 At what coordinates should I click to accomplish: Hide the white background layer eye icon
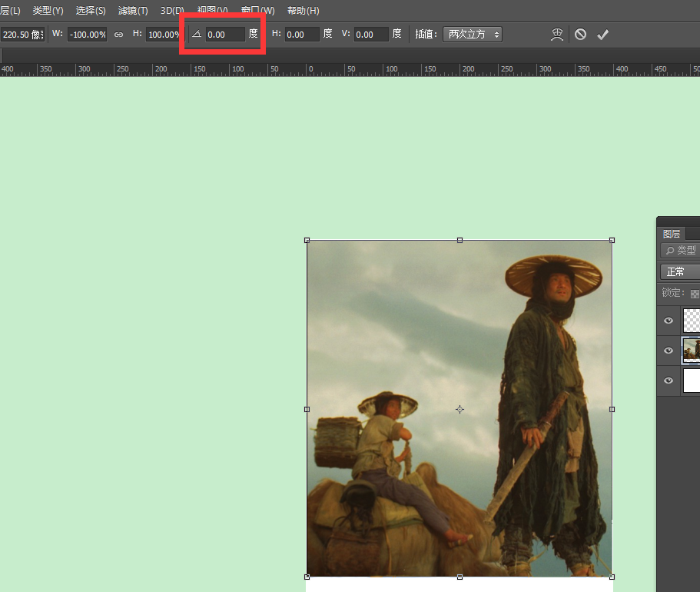(668, 381)
